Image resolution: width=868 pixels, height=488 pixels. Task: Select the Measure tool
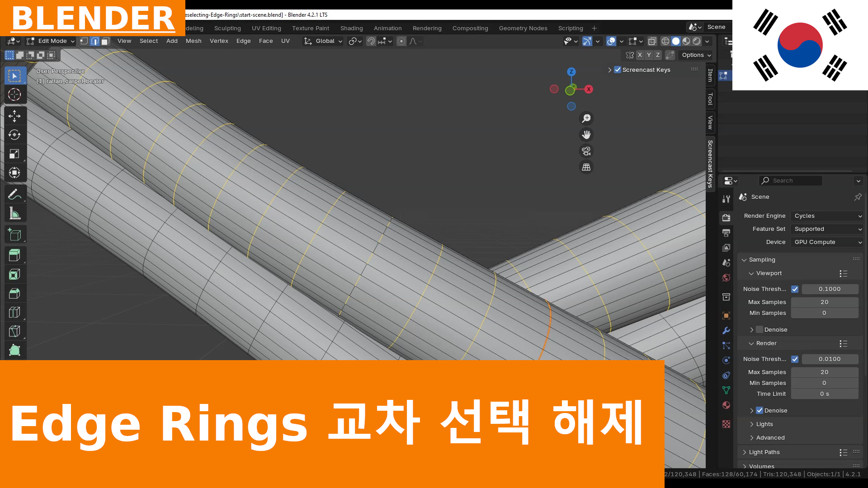[x=14, y=213]
